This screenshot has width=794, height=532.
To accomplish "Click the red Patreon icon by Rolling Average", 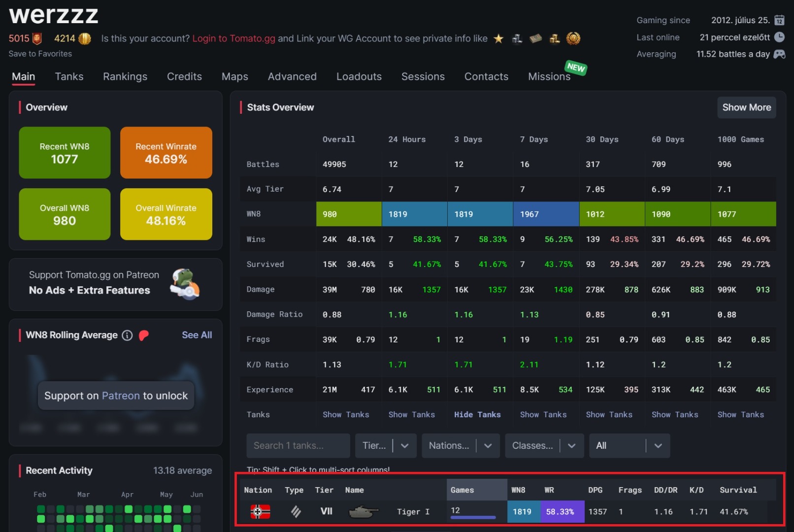I will tap(144, 335).
